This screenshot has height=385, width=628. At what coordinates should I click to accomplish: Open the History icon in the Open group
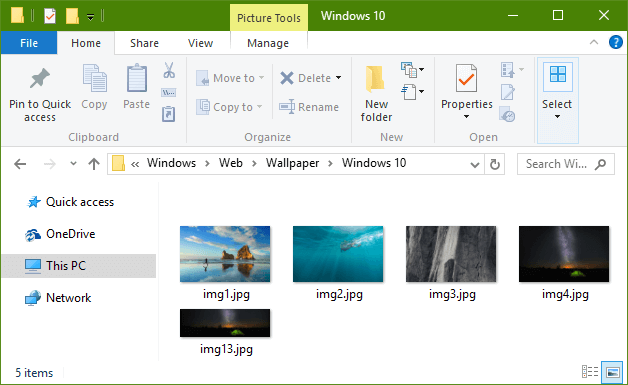[507, 115]
